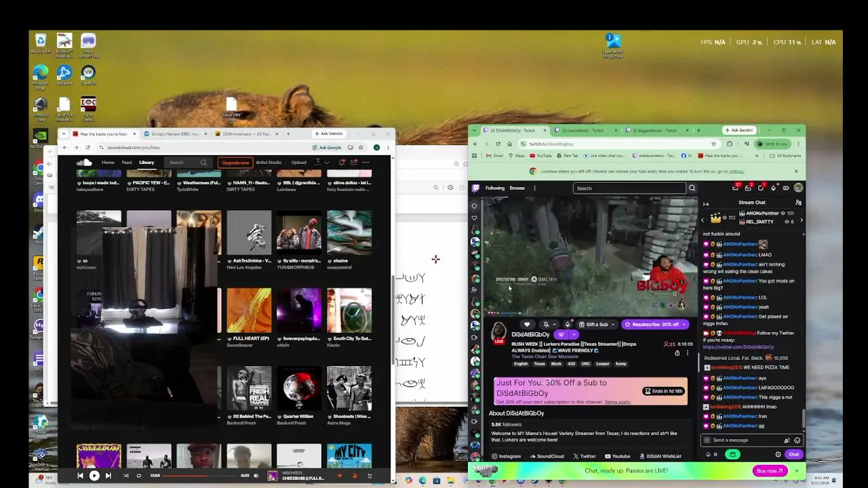
Task: Open the streamer's Instagram link
Action: coord(506,456)
